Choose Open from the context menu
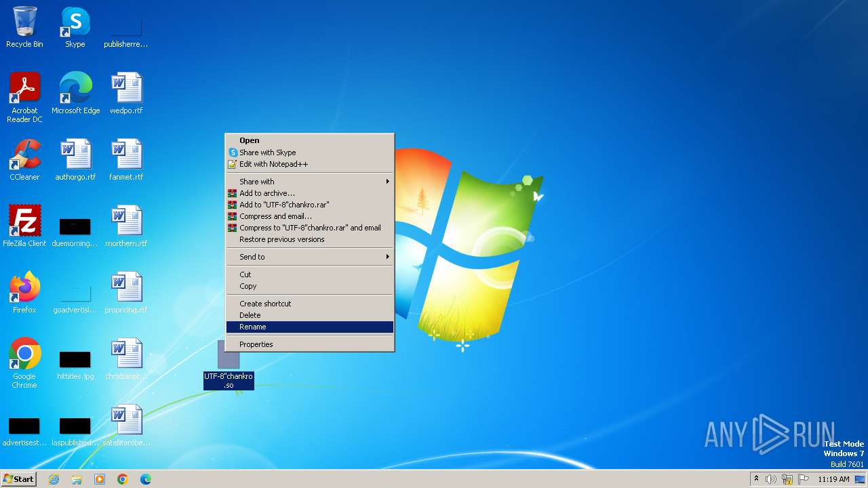 [x=309, y=141]
